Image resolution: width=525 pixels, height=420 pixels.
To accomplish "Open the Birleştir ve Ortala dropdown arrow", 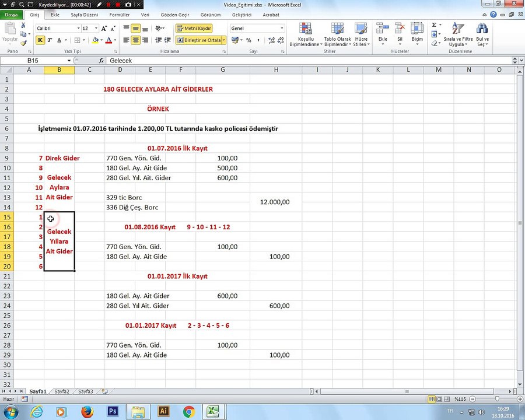I will coord(223,40).
